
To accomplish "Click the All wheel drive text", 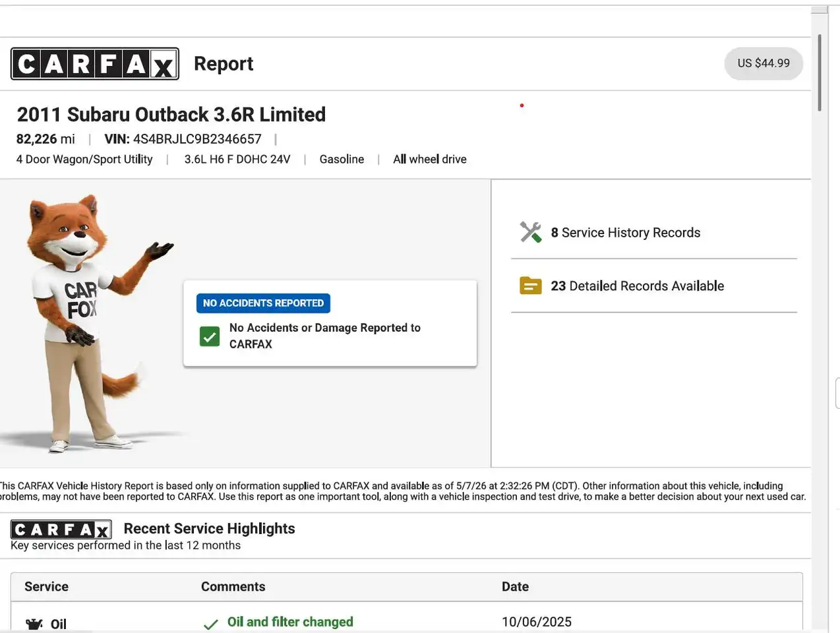I will coord(430,160).
